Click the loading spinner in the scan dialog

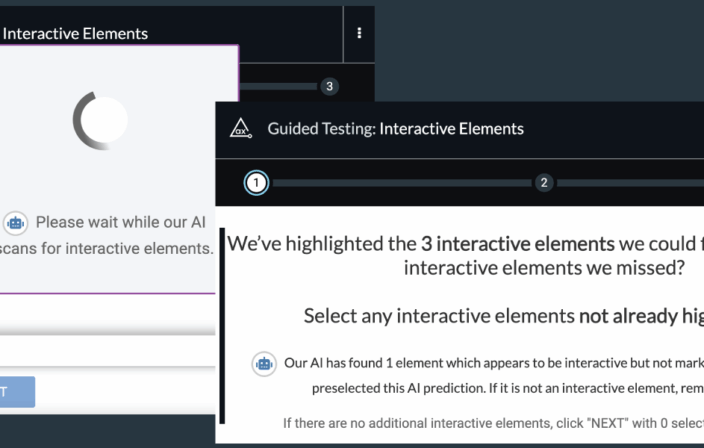tap(101, 120)
